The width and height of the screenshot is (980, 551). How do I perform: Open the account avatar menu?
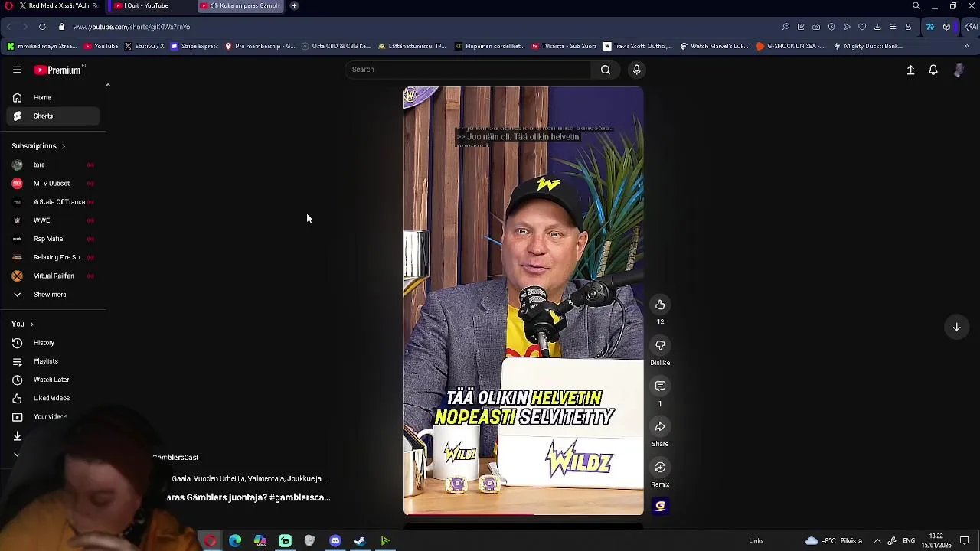click(959, 70)
